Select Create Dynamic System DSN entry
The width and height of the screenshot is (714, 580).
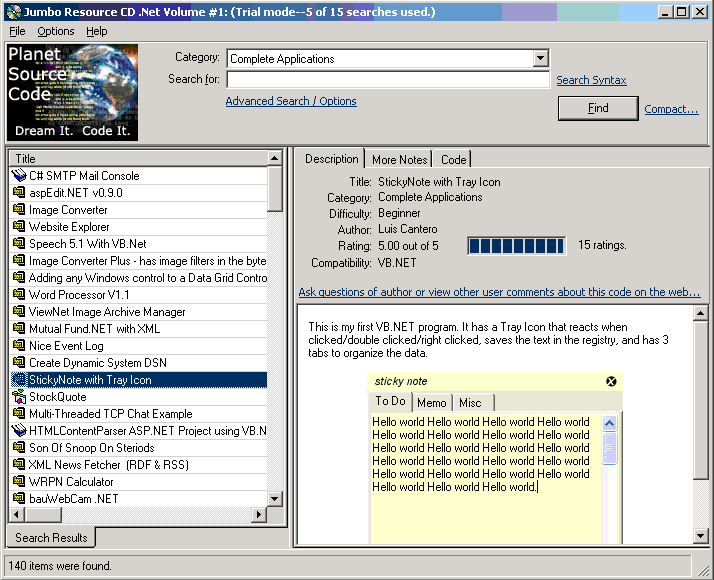(x=138, y=362)
